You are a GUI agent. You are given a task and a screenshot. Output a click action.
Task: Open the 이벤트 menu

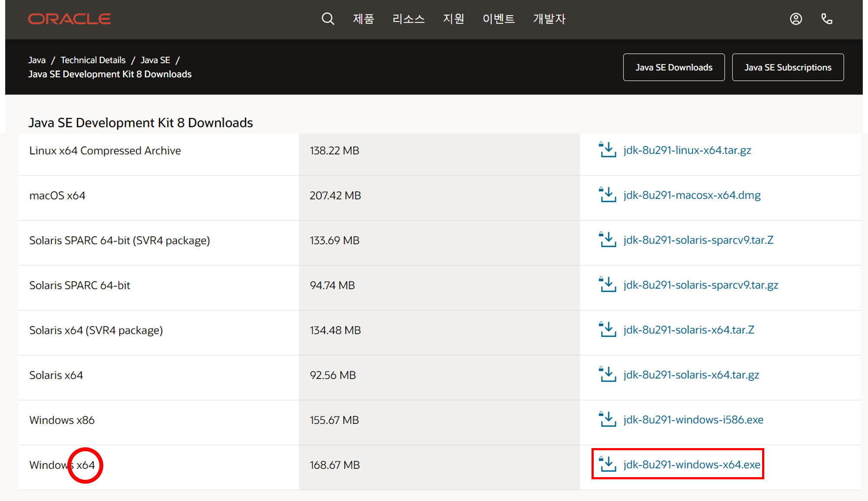pos(499,19)
